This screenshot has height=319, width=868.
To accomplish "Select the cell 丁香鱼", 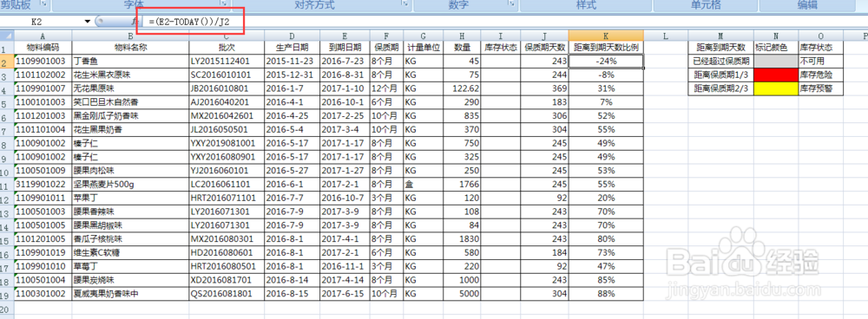I will click(x=130, y=61).
